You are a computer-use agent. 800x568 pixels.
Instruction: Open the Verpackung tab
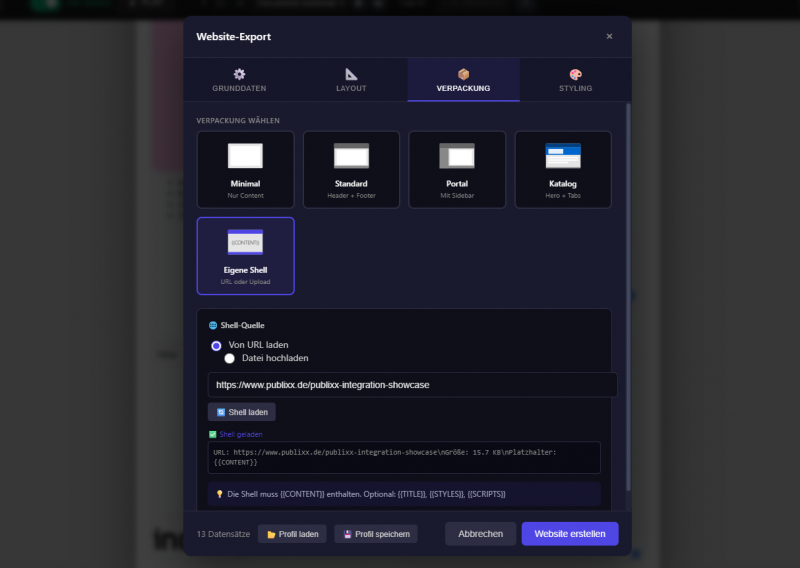click(x=463, y=80)
